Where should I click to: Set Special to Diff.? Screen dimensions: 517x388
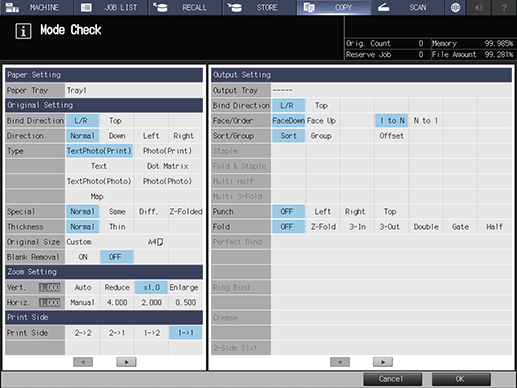[151, 212]
